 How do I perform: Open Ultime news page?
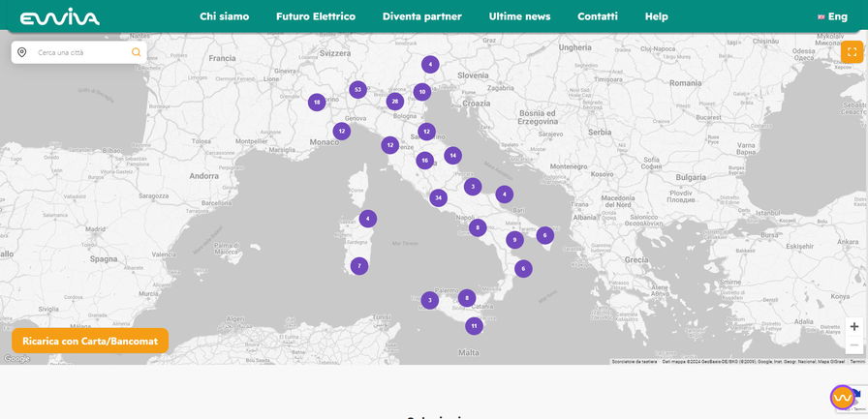pos(519,16)
